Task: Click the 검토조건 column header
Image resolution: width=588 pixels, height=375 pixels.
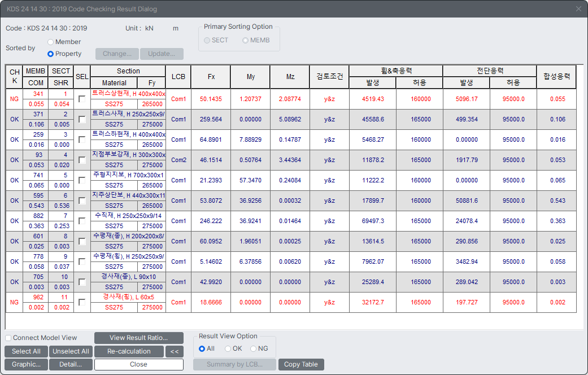Action: point(329,77)
